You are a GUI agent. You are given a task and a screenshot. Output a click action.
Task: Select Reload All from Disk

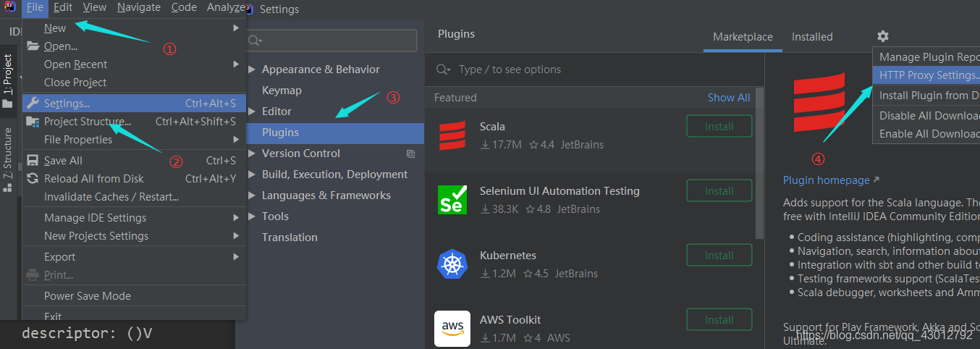click(134, 179)
